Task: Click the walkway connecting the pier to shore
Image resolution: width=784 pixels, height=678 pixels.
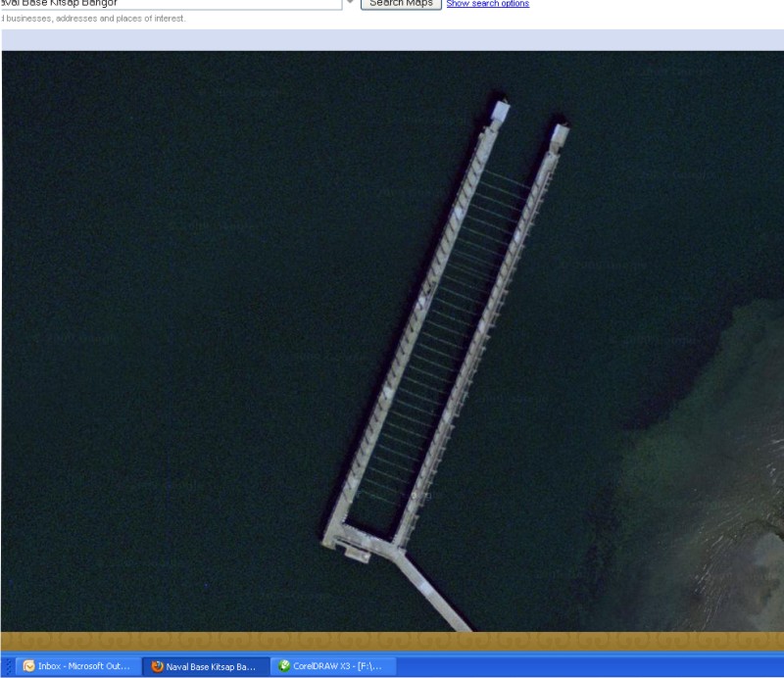Action: pyautogui.click(x=436, y=592)
